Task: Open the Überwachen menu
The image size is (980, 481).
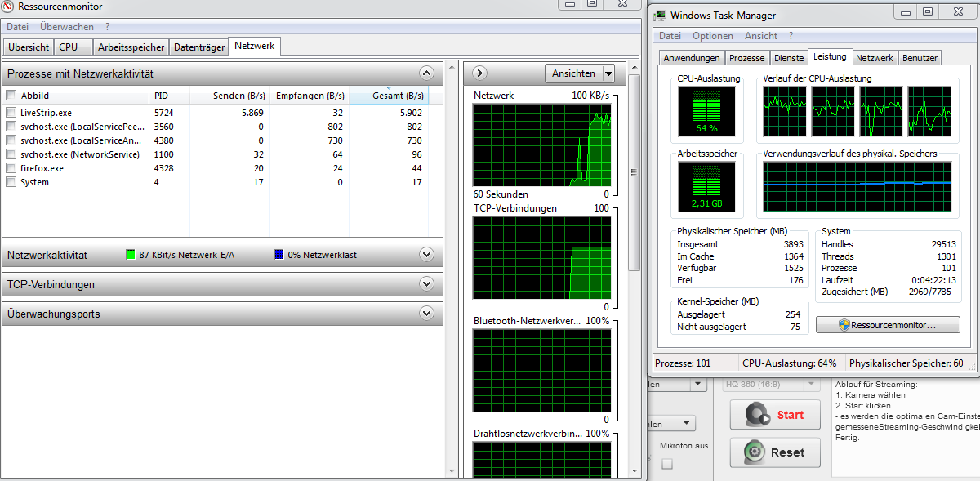Action: tap(66, 27)
